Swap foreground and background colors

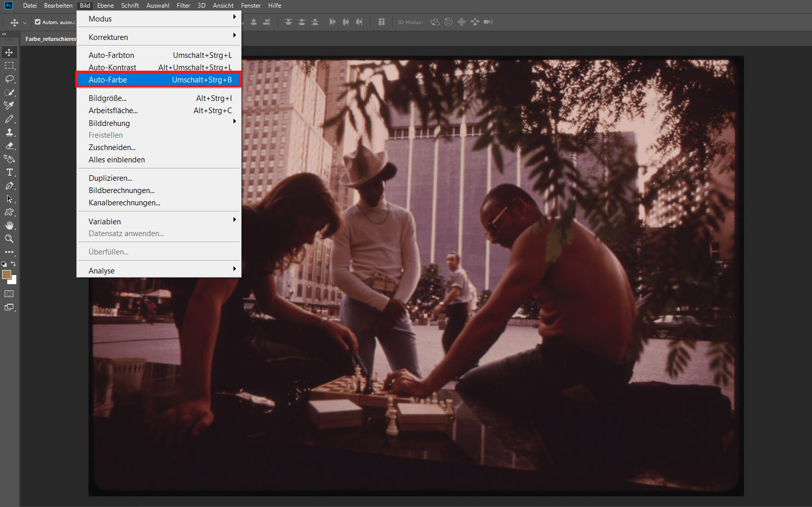(14, 264)
